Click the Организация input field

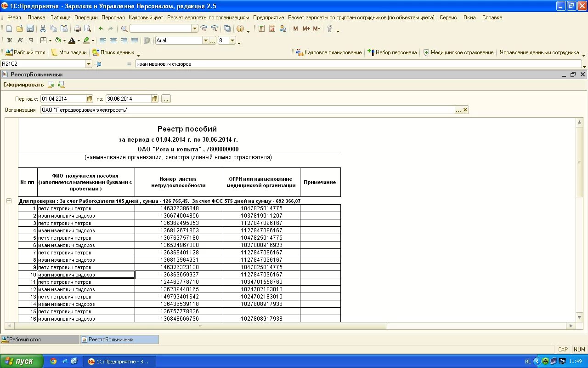coord(248,110)
